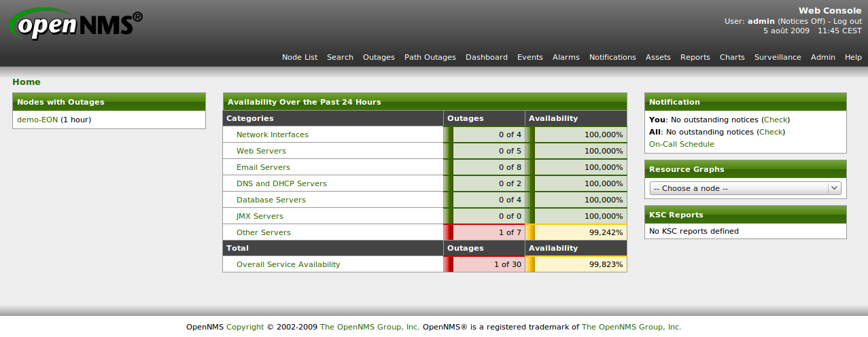
Task: Open the demo-EON node link
Action: (x=37, y=120)
